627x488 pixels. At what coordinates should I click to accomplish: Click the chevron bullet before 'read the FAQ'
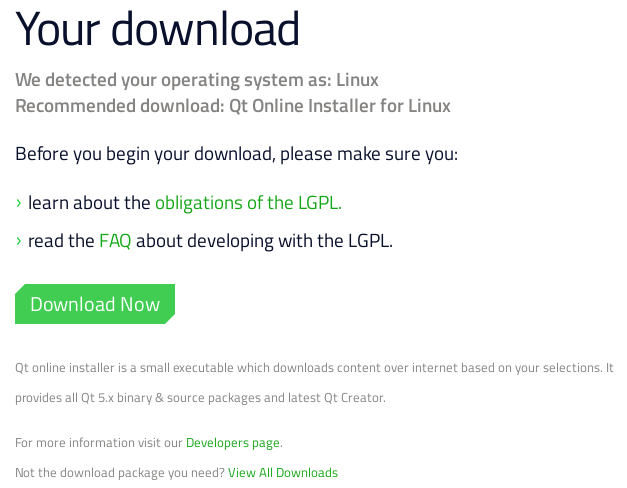pos(19,241)
